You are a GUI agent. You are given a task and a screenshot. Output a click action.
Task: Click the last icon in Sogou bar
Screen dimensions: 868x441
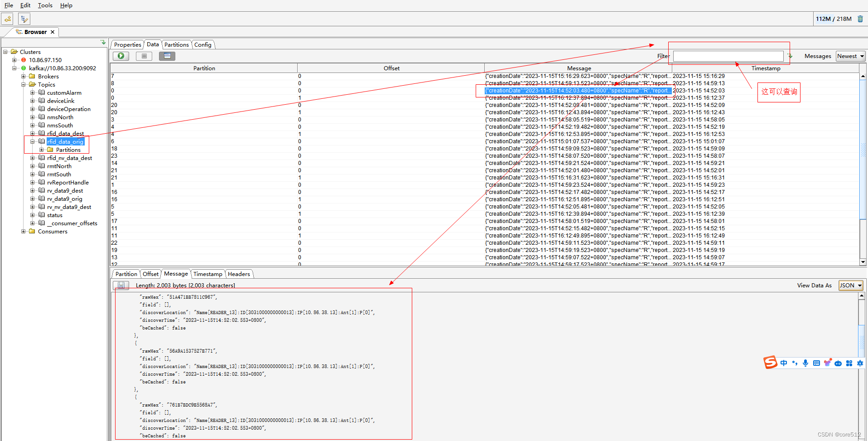[x=860, y=363]
